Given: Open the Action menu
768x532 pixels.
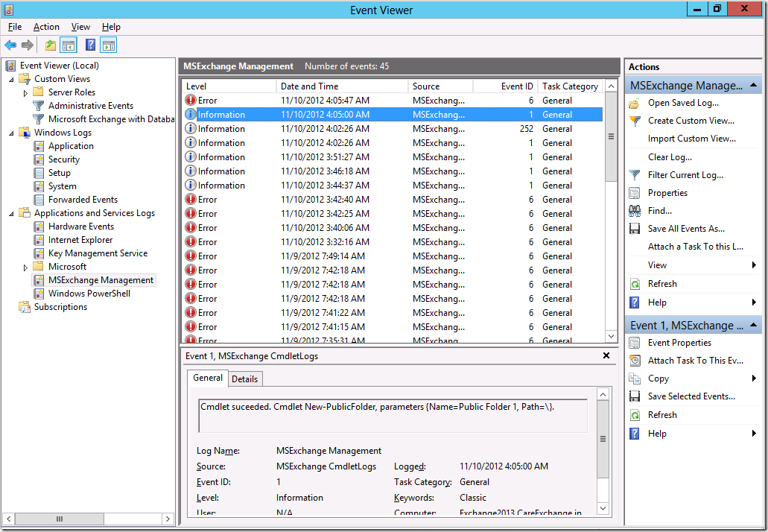Looking at the screenshot, I should coord(46,27).
